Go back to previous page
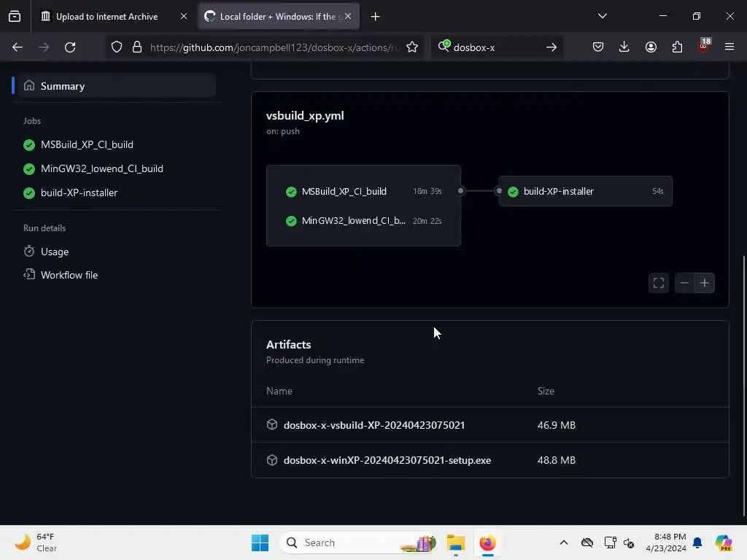Image resolution: width=747 pixels, height=560 pixels. pos(18,47)
